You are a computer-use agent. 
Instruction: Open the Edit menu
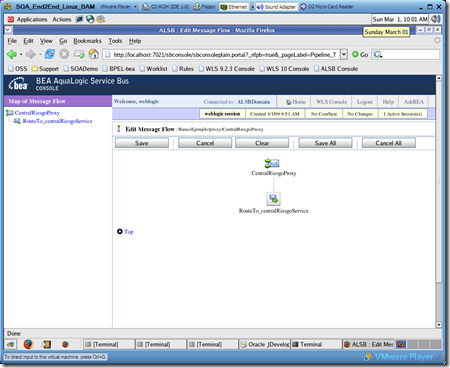click(x=28, y=41)
